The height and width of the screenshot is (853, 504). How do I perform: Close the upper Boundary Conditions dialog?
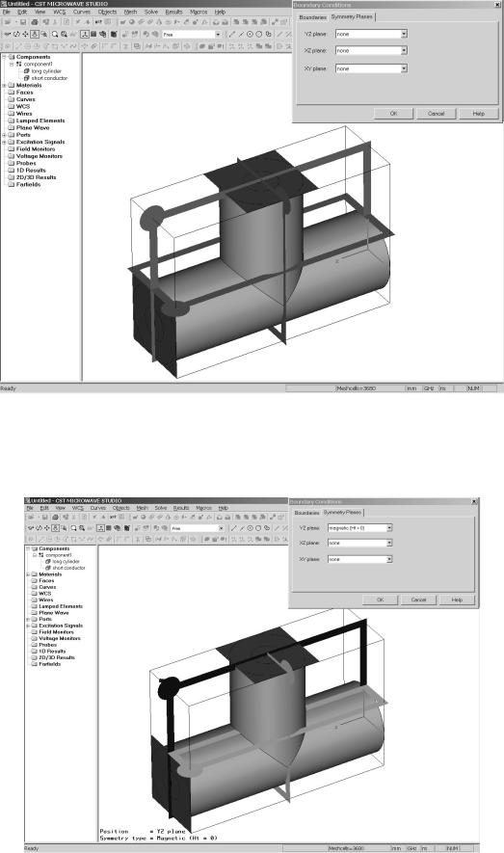point(497,5)
